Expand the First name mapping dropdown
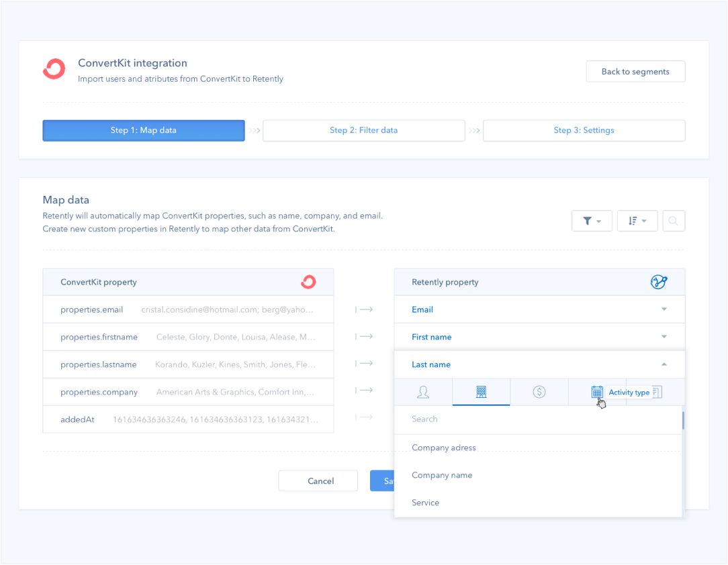The width and height of the screenshot is (728, 565). [664, 336]
